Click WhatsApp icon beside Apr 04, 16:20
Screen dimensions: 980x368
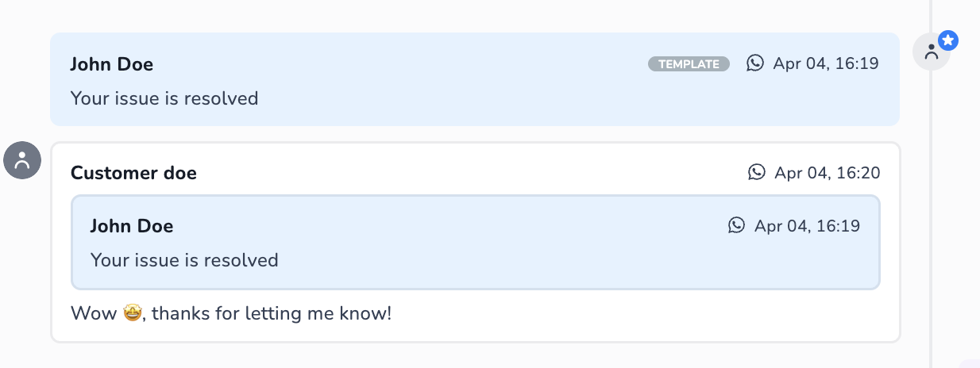pyautogui.click(x=757, y=172)
